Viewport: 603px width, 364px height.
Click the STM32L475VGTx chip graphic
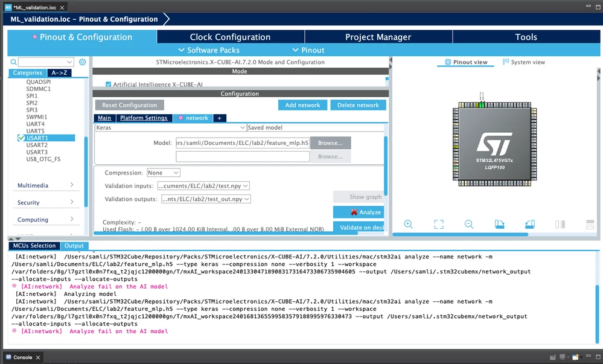tap(494, 144)
